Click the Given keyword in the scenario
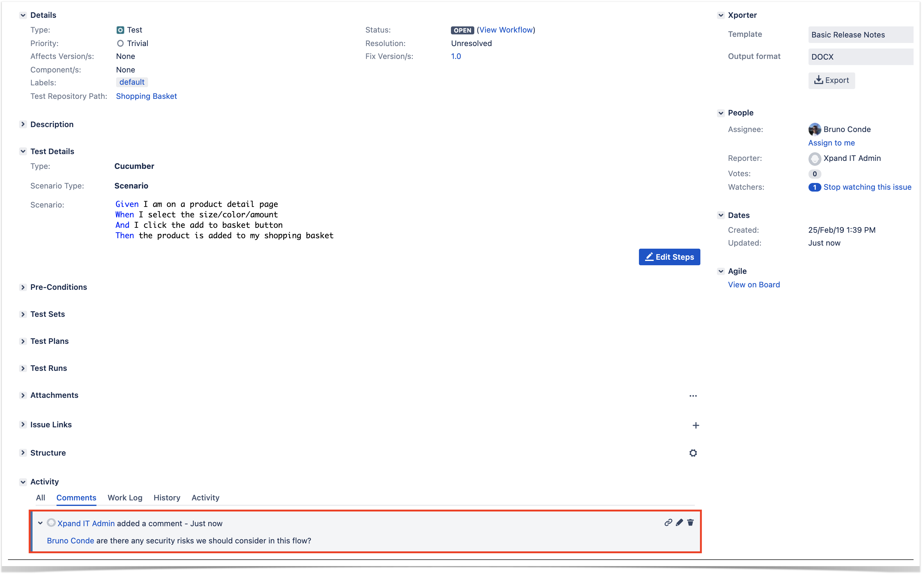The image size is (924, 575). pos(127,204)
